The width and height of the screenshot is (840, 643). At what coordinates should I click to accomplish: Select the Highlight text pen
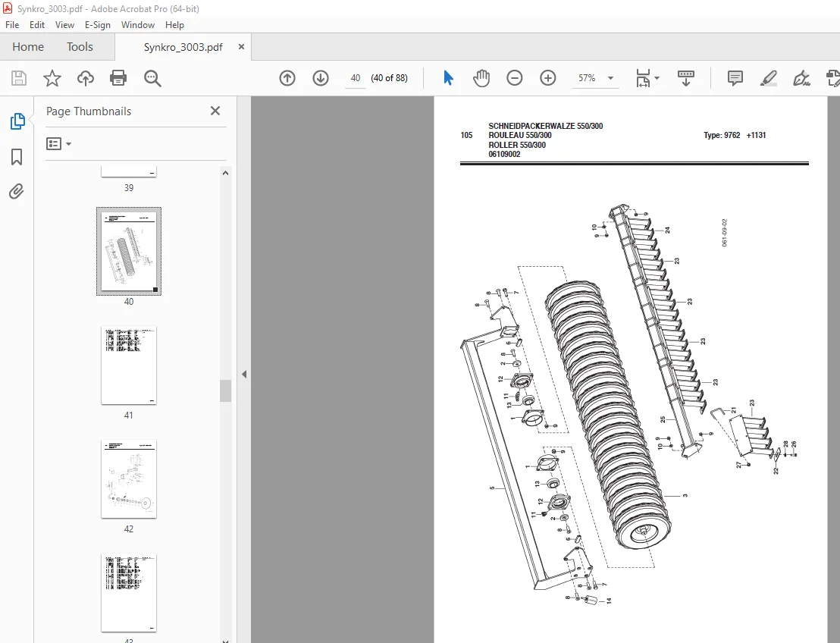click(768, 78)
